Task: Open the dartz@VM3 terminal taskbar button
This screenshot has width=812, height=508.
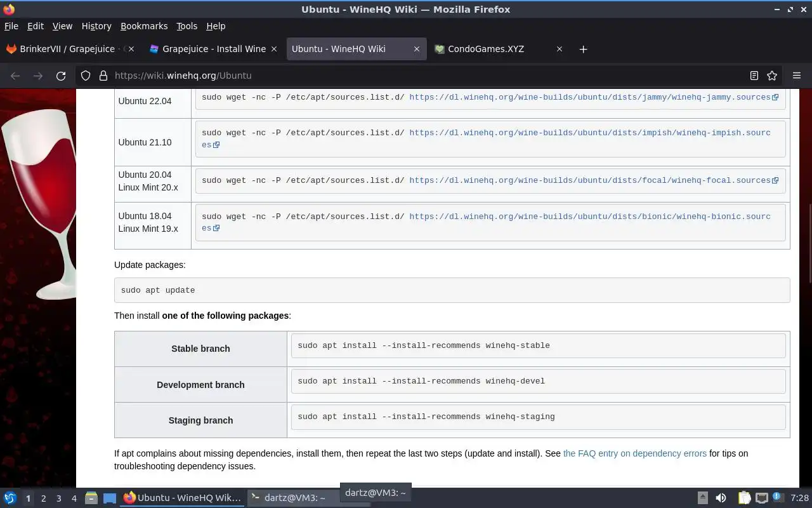Action: coord(292,498)
